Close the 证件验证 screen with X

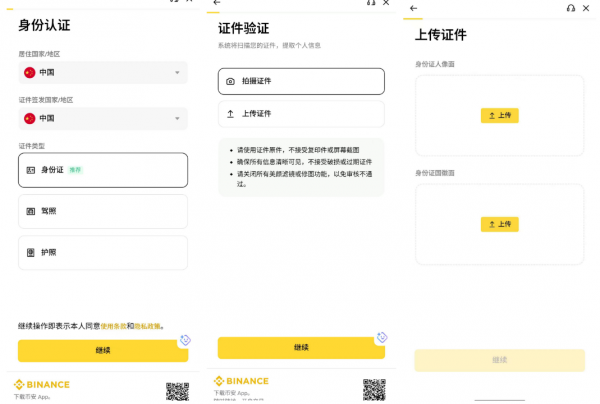point(386,3)
